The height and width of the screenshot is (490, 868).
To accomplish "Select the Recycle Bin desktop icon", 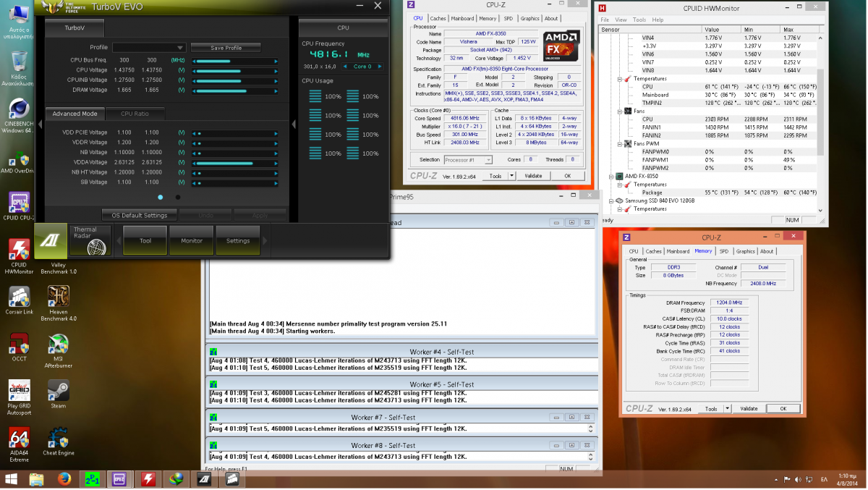I will click(19, 68).
